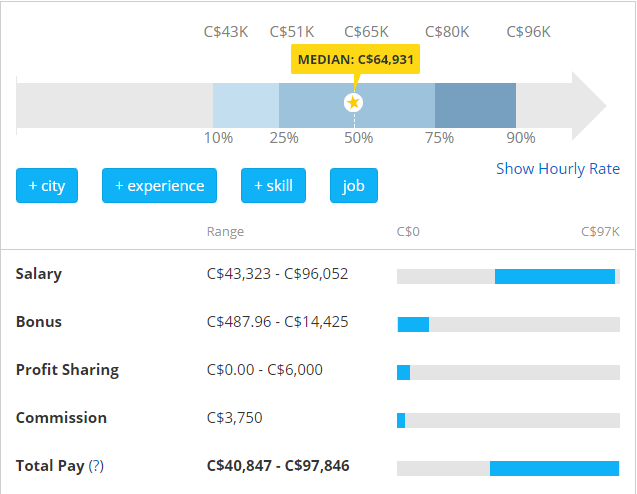Open the Show Hourly Rate link
Image resolution: width=637 pixels, height=494 pixels.
[558, 168]
